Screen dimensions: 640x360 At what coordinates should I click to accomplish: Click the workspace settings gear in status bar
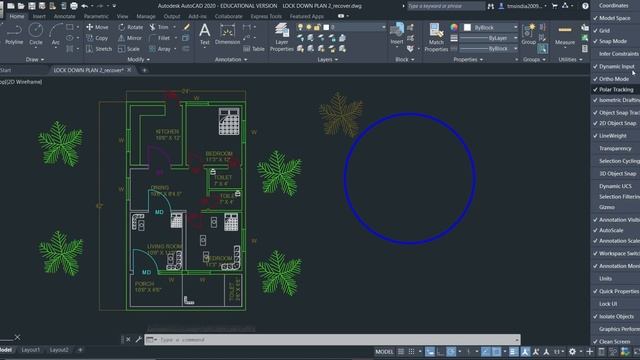[572, 351]
